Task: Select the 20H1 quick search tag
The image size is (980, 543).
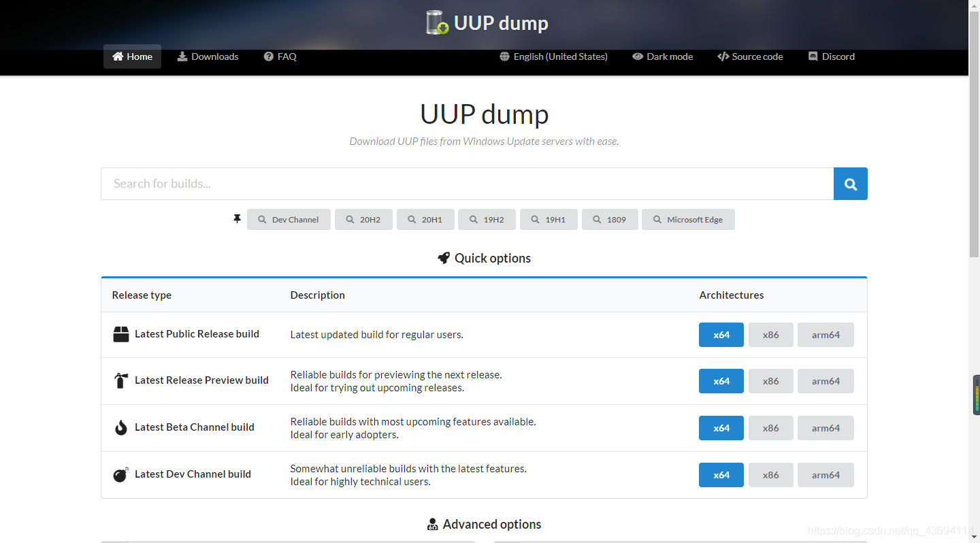Action: tap(425, 220)
